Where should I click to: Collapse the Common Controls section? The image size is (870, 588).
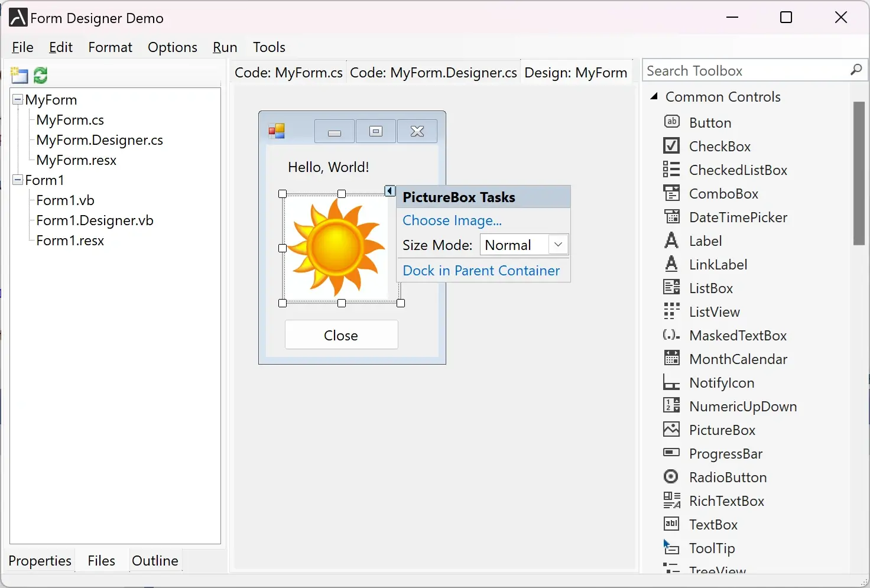[x=654, y=97]
